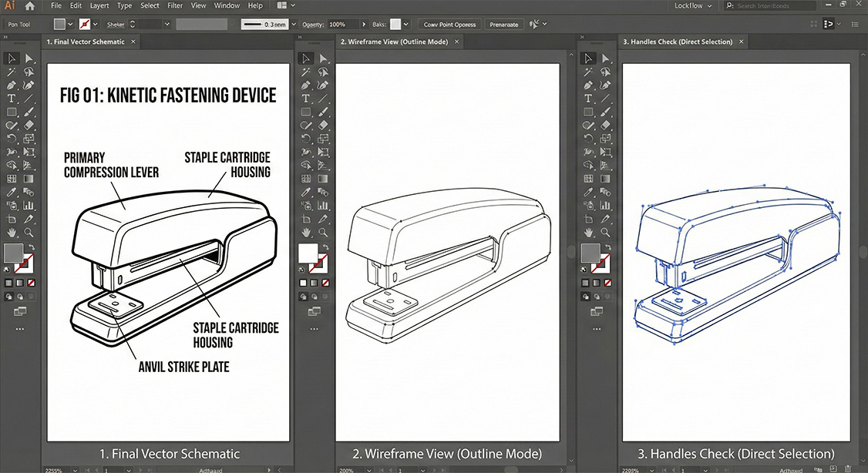Select the Eyedropper tool in left toolbar
This screenshot has width=868, height=473.
coord(12,192)
